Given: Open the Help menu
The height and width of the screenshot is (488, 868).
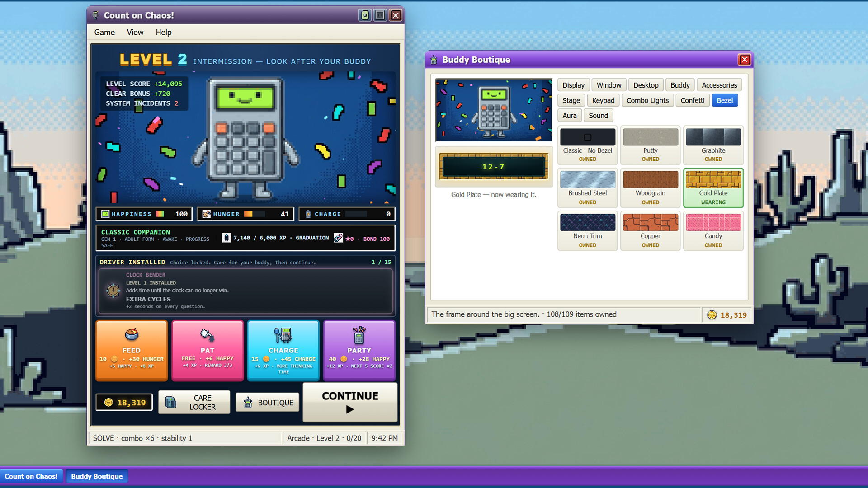Looking at the screenshot, I should click(x=164, y=32).
